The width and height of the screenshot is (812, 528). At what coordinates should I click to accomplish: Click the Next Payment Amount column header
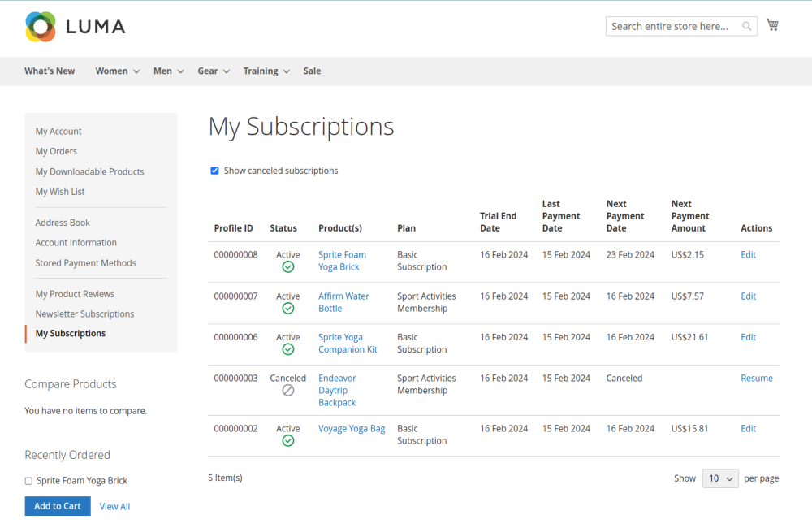(690, 216)
